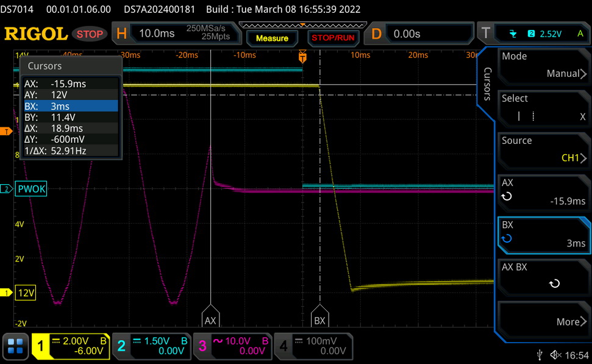Image resolution: width=592 pixels, height=364 pixels.
Task: Click channel 2 DC coupling icon
Action: [137, 341]
